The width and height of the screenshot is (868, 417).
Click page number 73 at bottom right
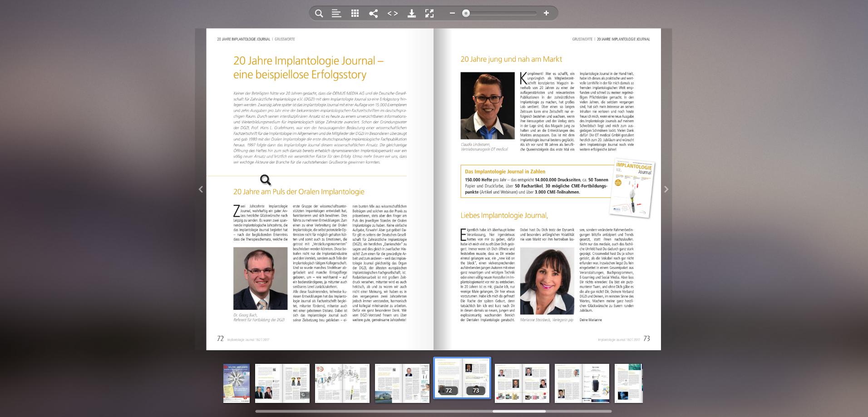pyautogui.click(x=646, y=338)
